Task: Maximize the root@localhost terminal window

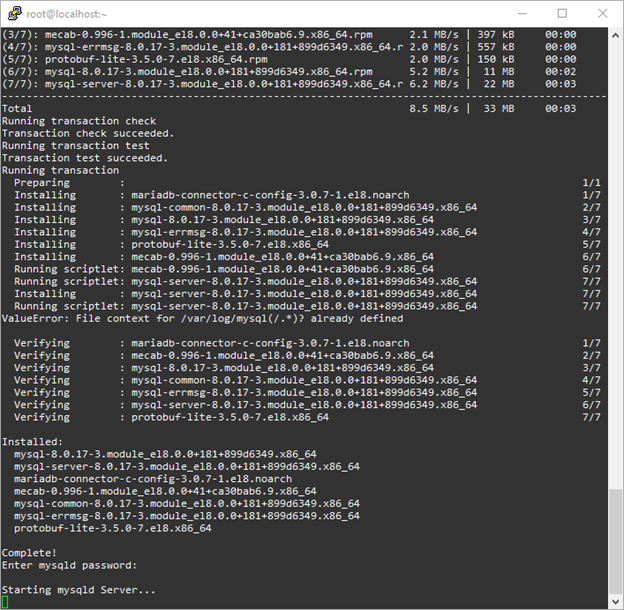Action: tap(562, 14)
